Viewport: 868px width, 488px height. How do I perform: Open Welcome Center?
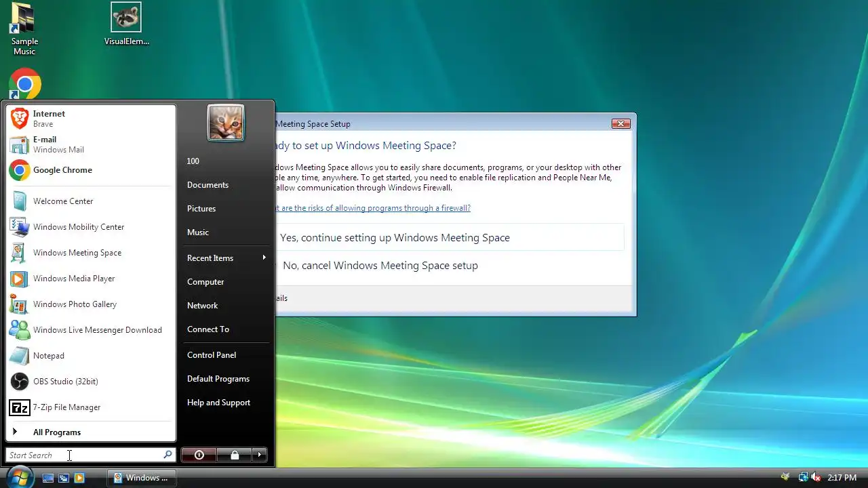pos(91,201)
